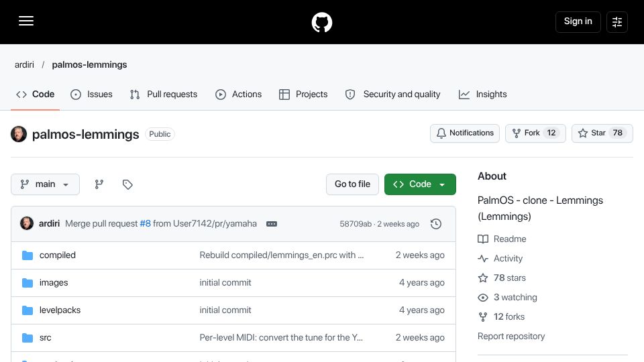Click Go to file button
The width and height of the screenshot is (644, 362).
tap(352, 184)
